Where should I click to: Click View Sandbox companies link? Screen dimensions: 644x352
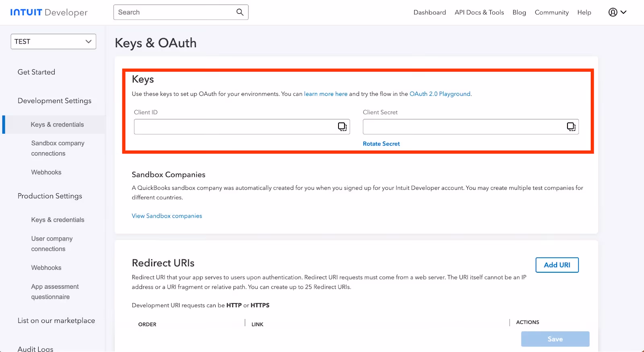tap(167, 216)
